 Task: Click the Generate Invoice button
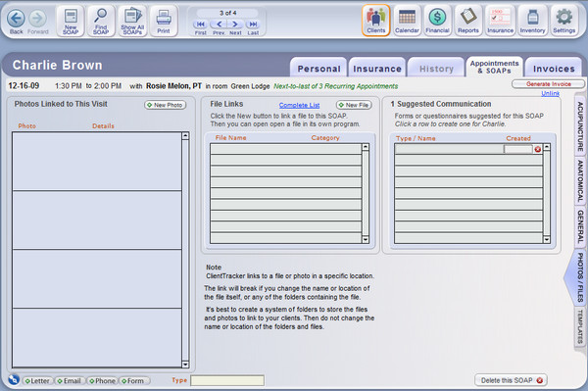(548, 84)
